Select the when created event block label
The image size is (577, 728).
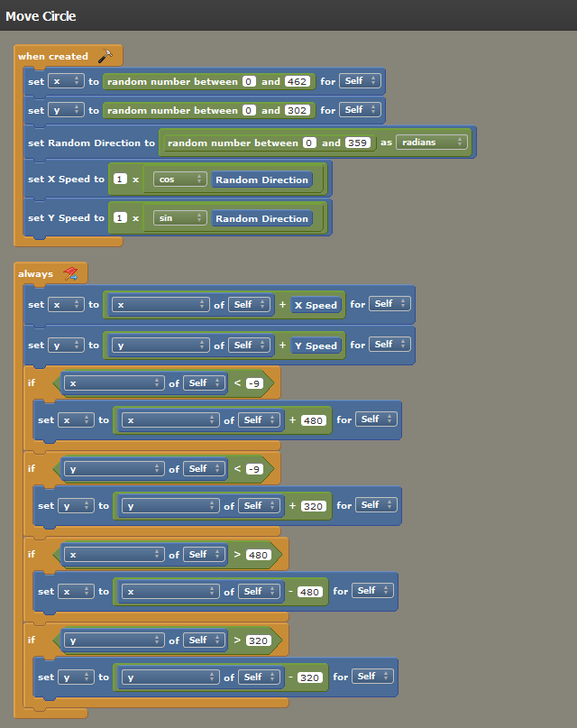click(53, 56)
